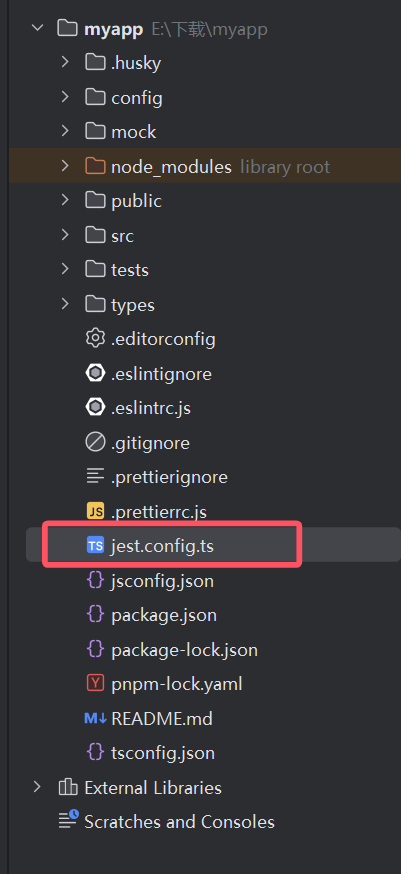This screenshot has height=874, width=401.
Task: Click the ESLint hexagon icon for .eslintrc.js
Action: pyautogui.click(x=95, y=407)
